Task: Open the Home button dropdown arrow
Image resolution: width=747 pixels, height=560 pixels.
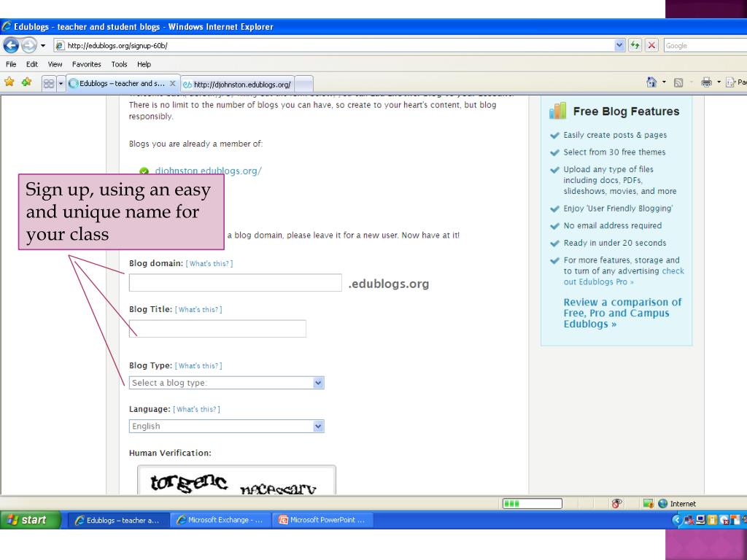Action: click(664, 82)
